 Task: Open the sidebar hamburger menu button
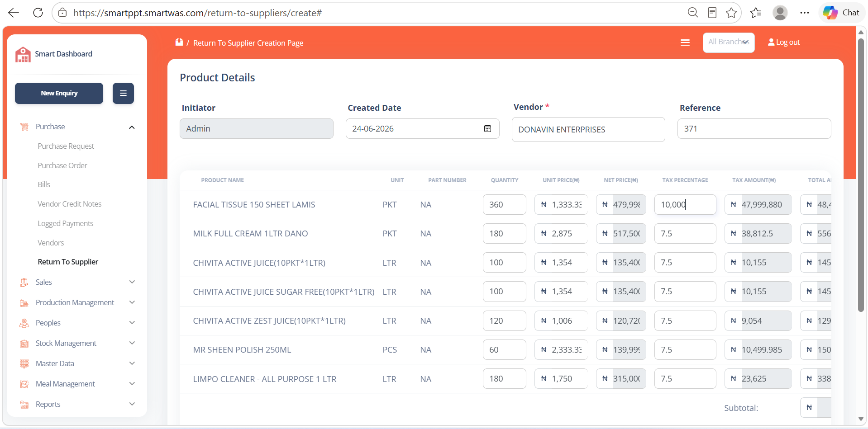pos(123,93)
